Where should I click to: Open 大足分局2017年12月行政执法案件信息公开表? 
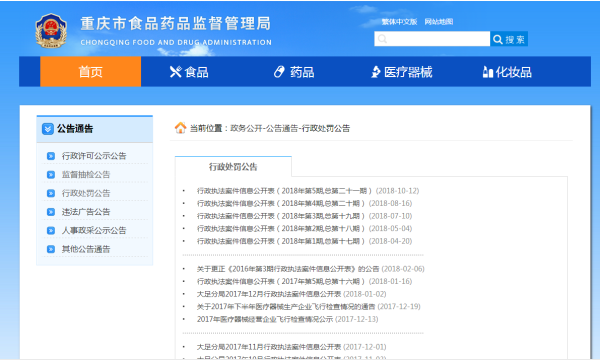(269, 294)
